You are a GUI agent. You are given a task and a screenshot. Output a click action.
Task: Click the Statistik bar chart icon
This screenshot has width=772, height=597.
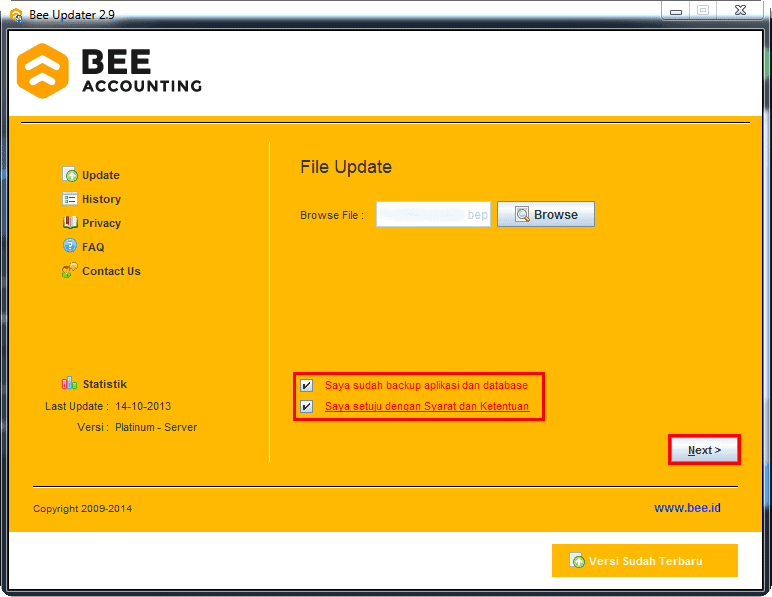pyautogui.click(x=69, y=383)
